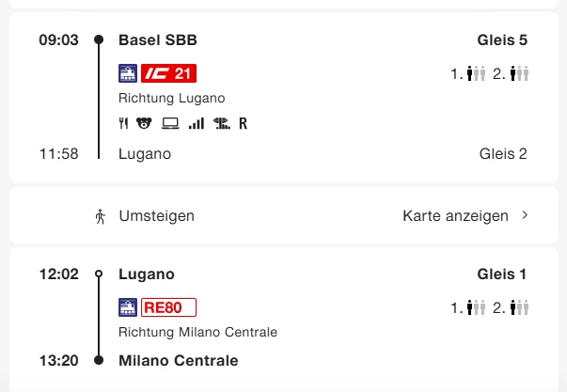Screen dimensions: 567x392
Task: Click the train icon beside IC 21
Action: point(128,73)
